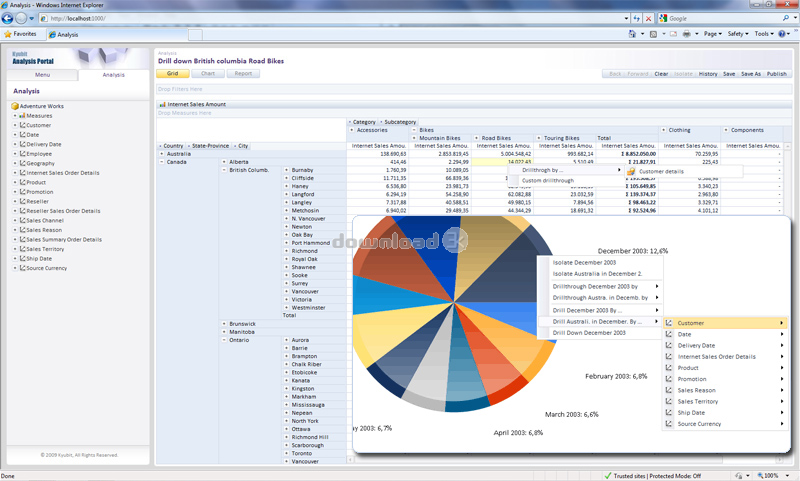Image resolution: width=800 pixels, height=481 pixels.
Task: Click the browser Refresh icon
Action: click(x=637, y=18)
